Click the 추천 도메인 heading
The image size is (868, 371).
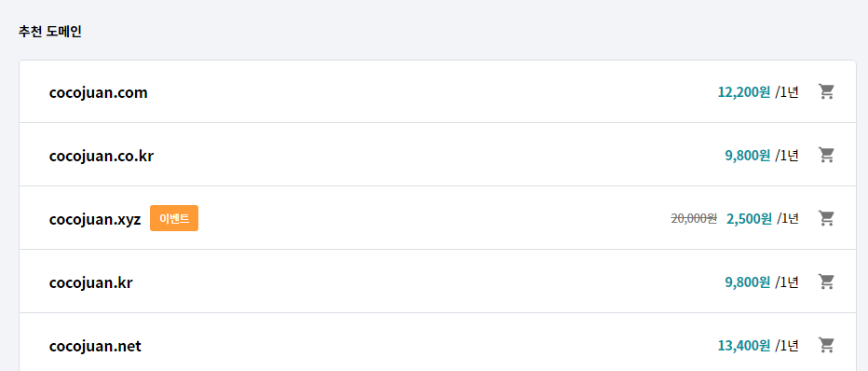point(49,32)
